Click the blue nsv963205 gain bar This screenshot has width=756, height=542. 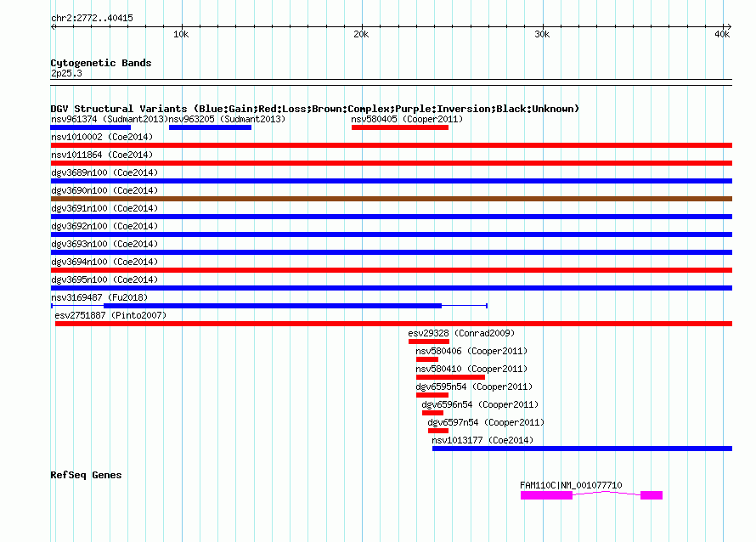[x=210, y=127]
